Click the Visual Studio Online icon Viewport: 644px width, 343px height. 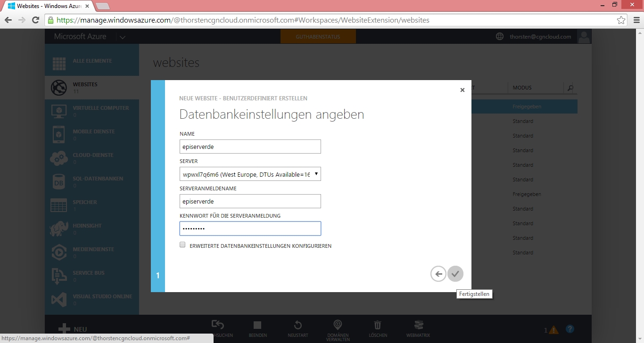coord(59,299)
